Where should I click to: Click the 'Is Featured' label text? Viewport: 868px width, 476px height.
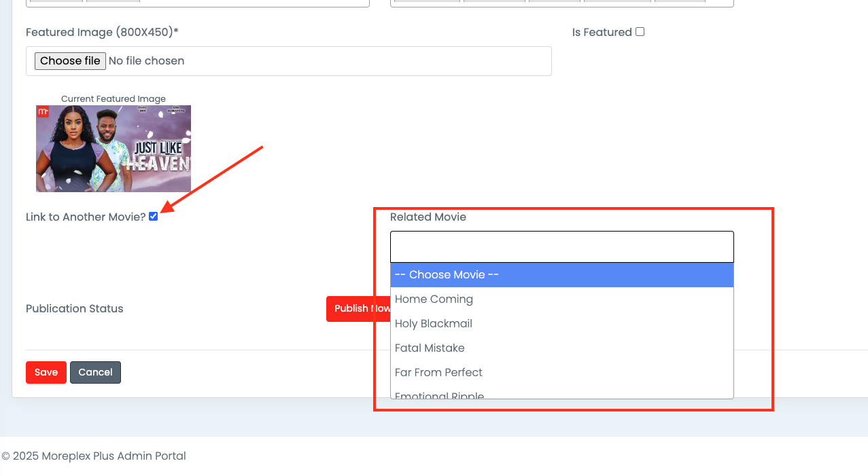coord(602,33)
